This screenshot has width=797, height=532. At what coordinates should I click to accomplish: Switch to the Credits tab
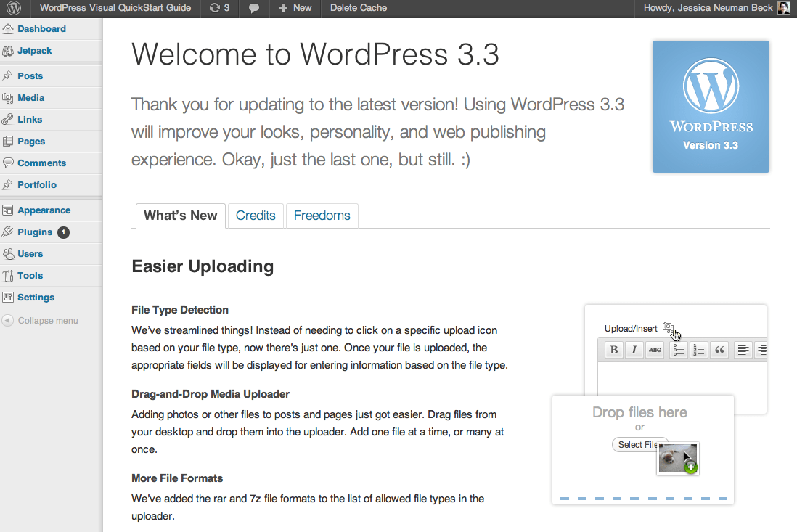256,216
